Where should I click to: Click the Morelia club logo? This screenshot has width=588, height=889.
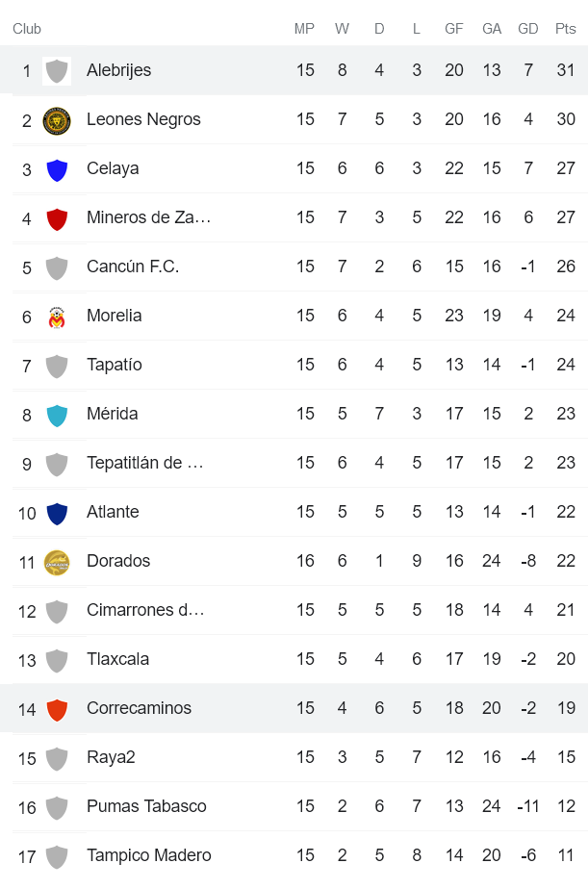pyautogui.click(x=57, y=317)
